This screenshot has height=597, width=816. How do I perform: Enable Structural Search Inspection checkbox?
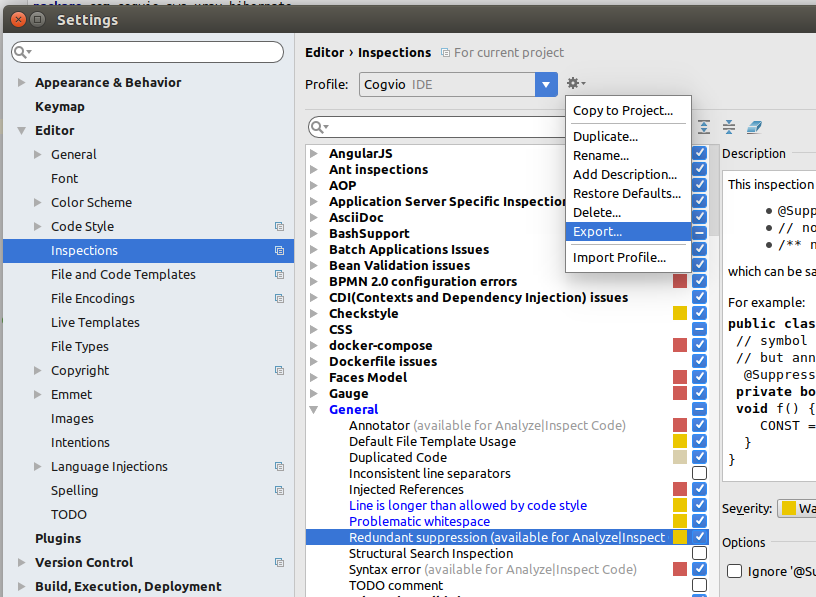point(699,553)
